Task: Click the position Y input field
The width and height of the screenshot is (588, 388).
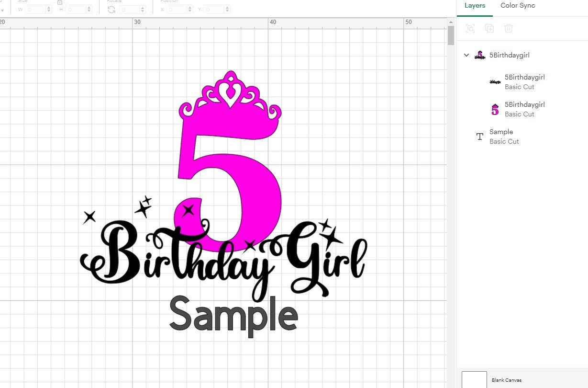Action: [x=214, y=9]
